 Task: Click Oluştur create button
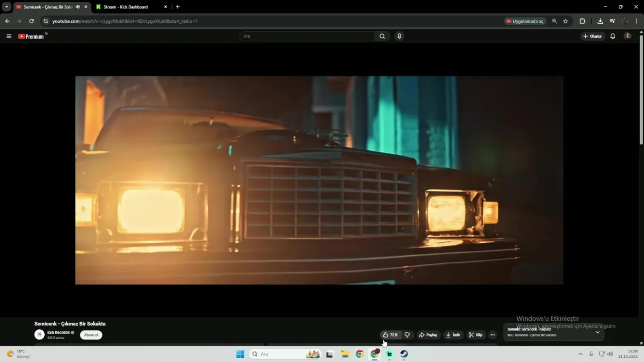point(592,36)
